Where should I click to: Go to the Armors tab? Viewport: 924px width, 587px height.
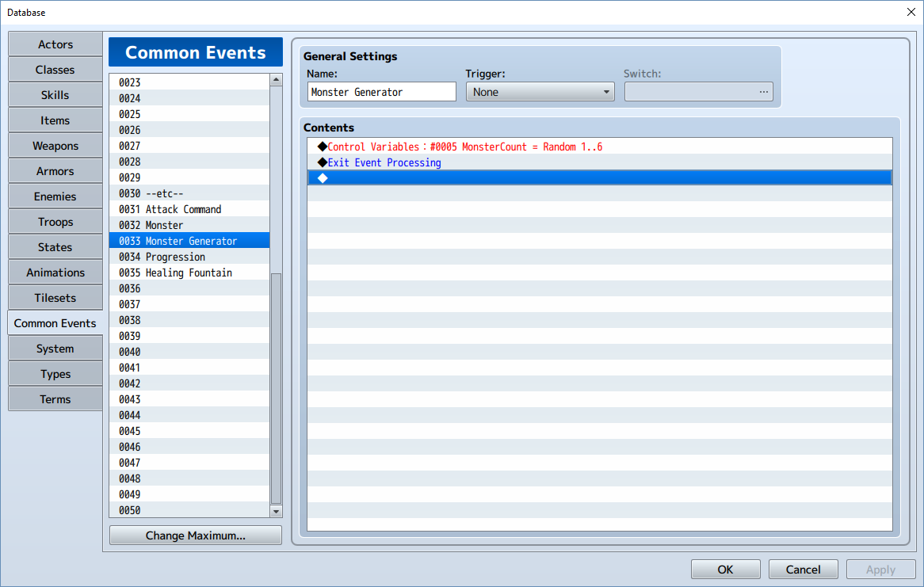(55, 171)
